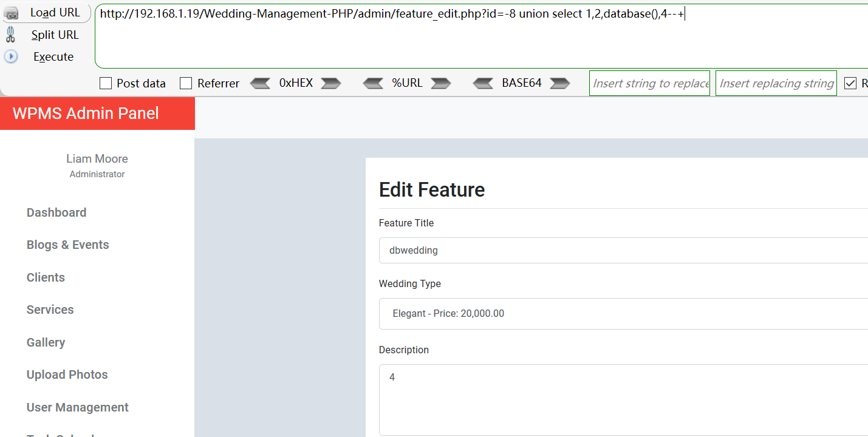Screen dimensions: 868x437
Task: Click the Wedding Type label
Action: pyautogui.click(x=410, y=283)
